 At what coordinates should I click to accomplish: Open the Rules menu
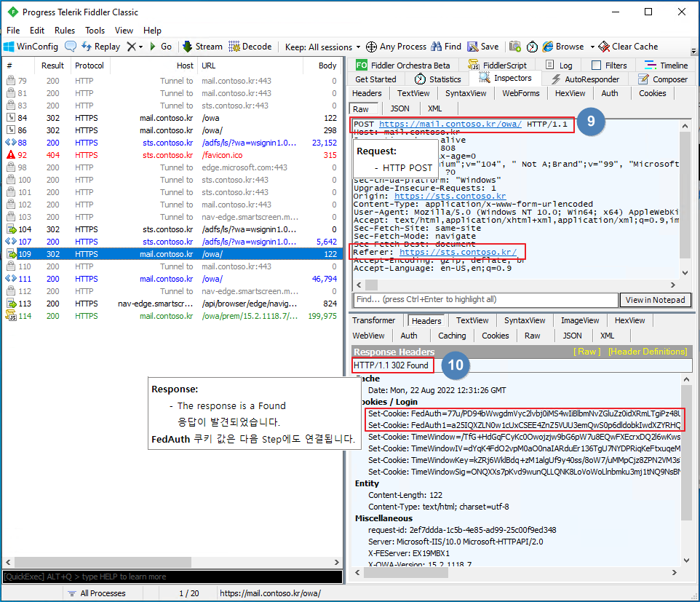65,31
